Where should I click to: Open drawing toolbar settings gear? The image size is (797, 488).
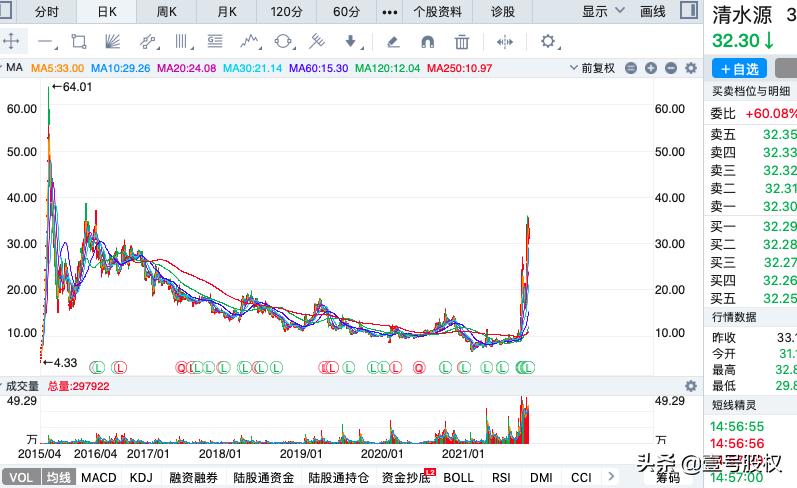click(547, 41)
